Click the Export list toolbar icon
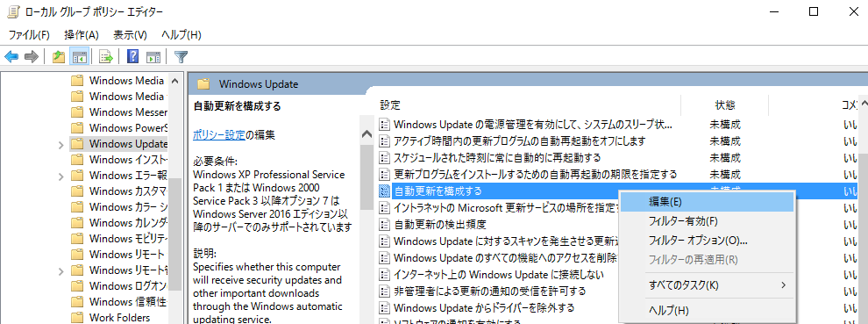 pos(106,56)
